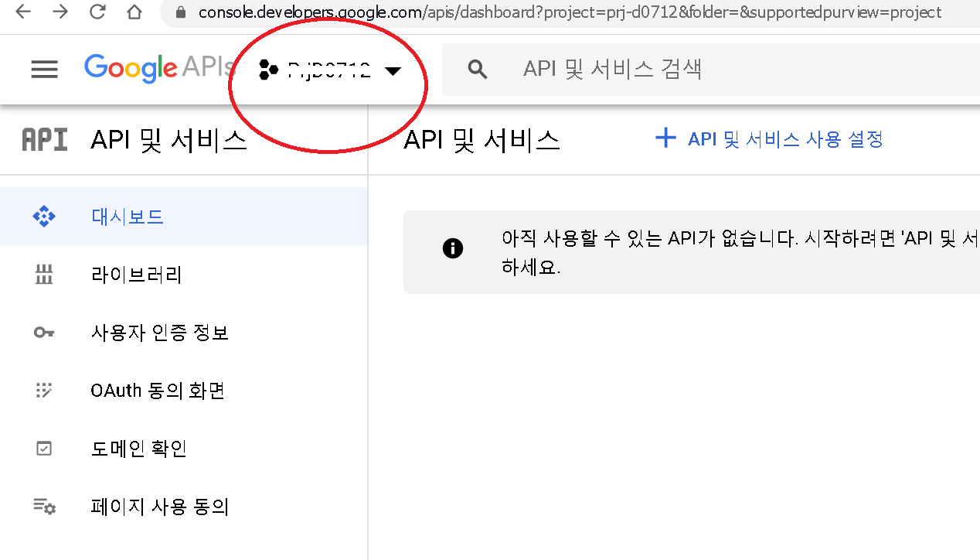This screenshot has height=560, width=980.
Task: Click the info icon in the notice banner
Action: pos(453,248)
